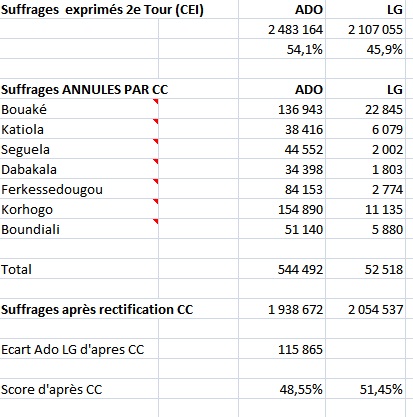413x417 pixels.
Task: Select the Bouaké comment indicator cell
Action: click(x=155, y=101)
